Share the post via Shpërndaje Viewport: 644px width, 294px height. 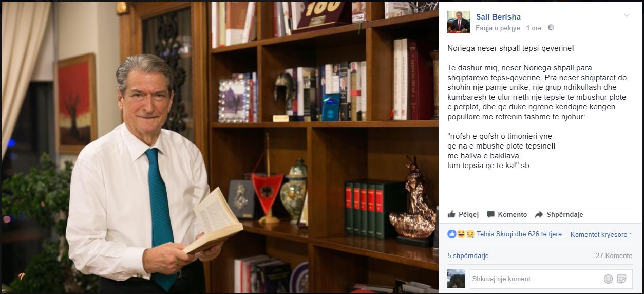559,214
